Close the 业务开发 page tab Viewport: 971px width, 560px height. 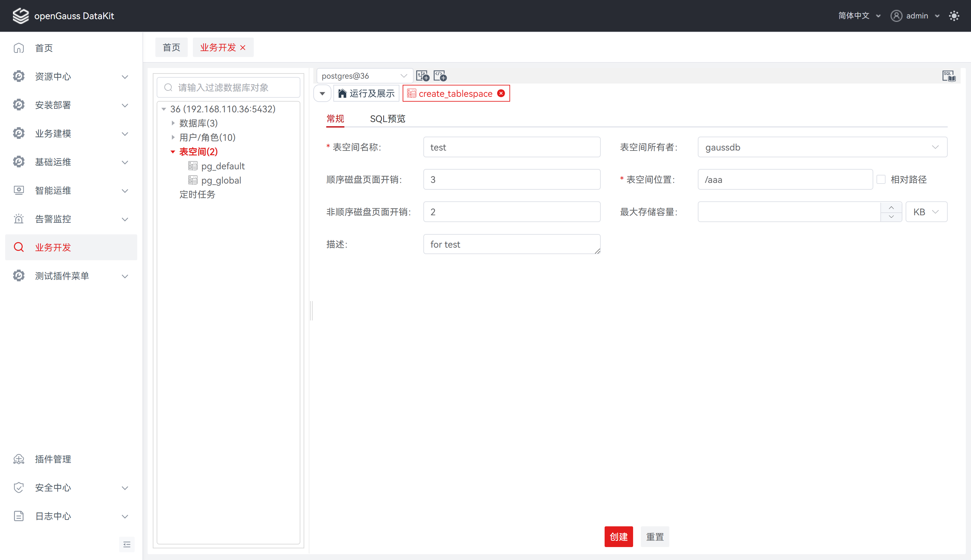(243, 47)
